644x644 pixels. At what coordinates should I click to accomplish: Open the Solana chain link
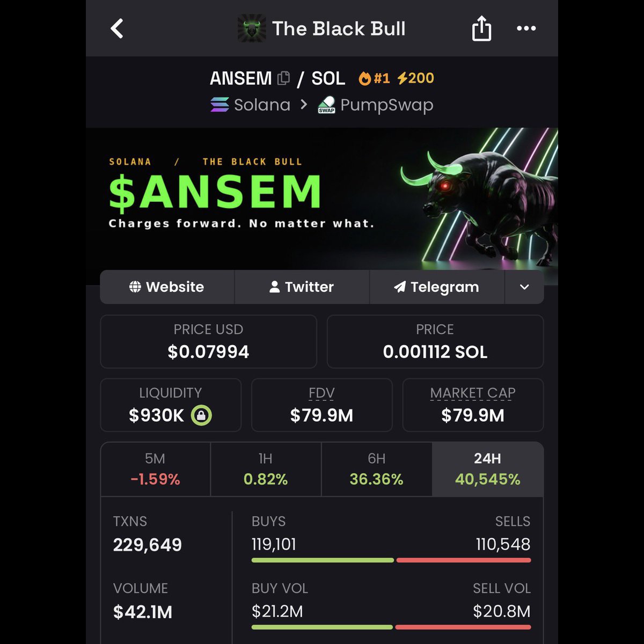click(250, 105)
